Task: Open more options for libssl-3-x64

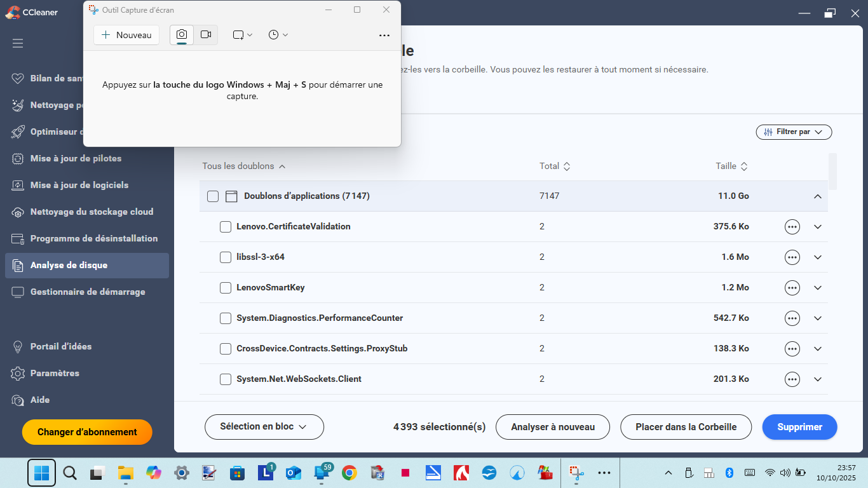Action: coord(792,257)
